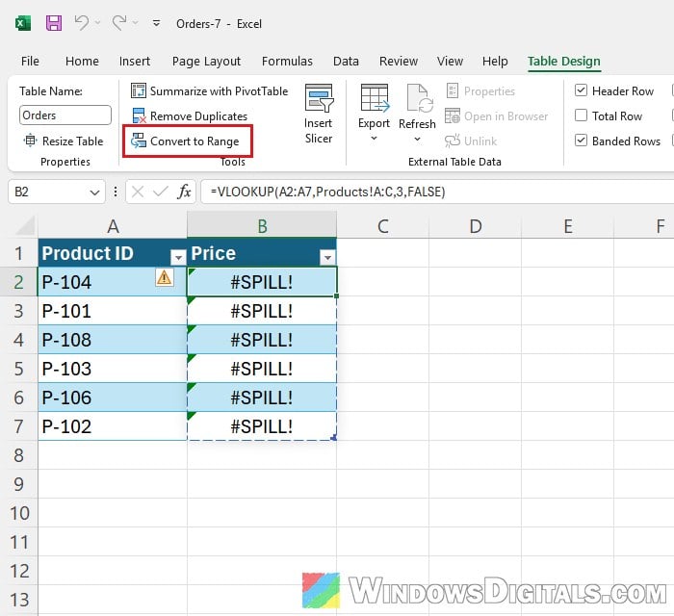Customize the Quick Access Toolbar dropdown
This screenshot has width=674, height=616.
(156, 23)
